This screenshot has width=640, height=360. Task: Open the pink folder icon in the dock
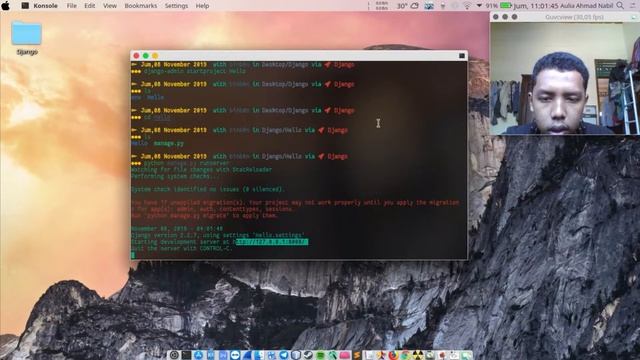345,356
